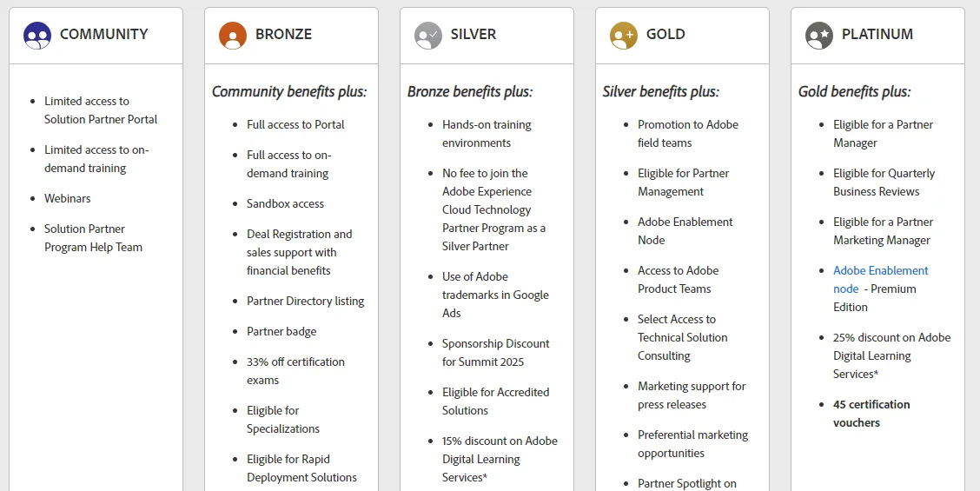Select the COMMUNITY card heading
Image resolution: width=980 pixels, height=491 pixels.
pos(103,35)
